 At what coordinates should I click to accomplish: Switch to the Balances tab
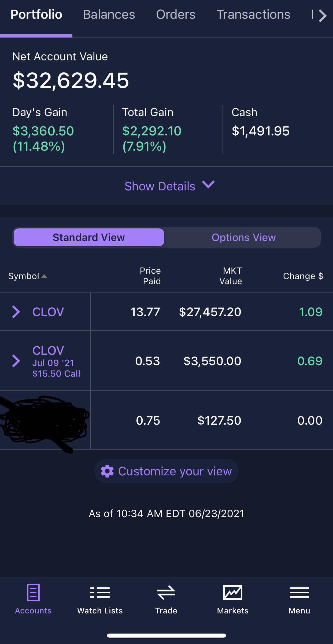pos(109,15)
